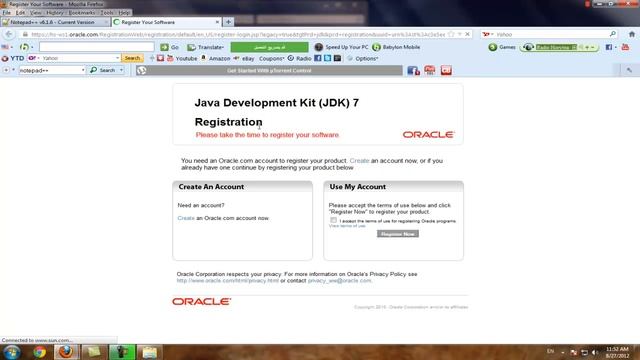Viewport: 640px width, 360px height.
Task: Open the Youtube toolbar shortcut
Action: point(182,58)
